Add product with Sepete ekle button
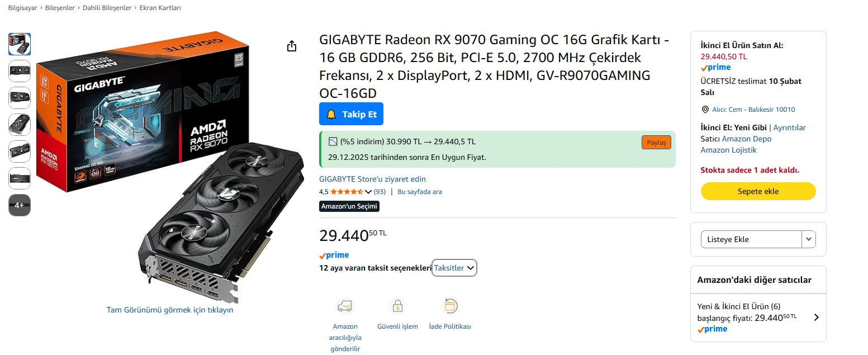Screen dimensions: 868x355 pos(758,191)
